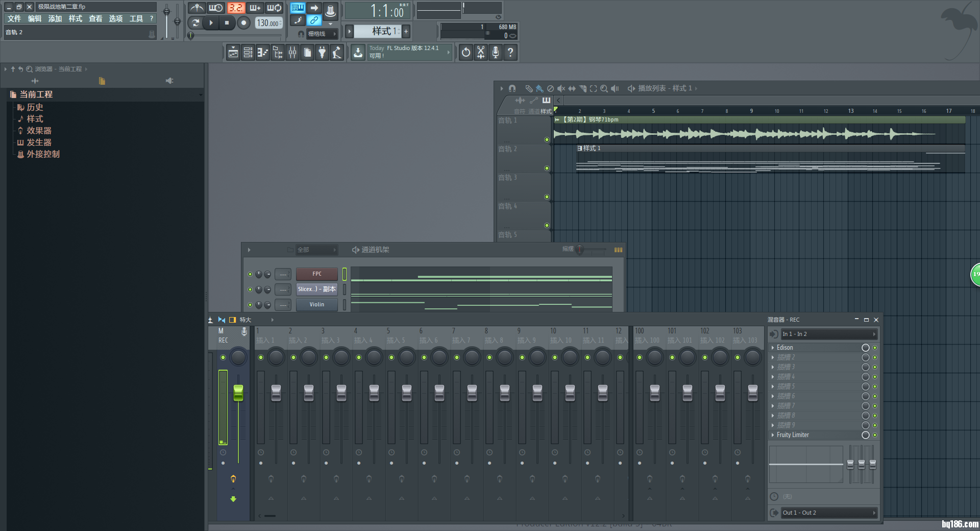Open the 文件 menu
The image size is (980, 531).
[x=14, y=18]
